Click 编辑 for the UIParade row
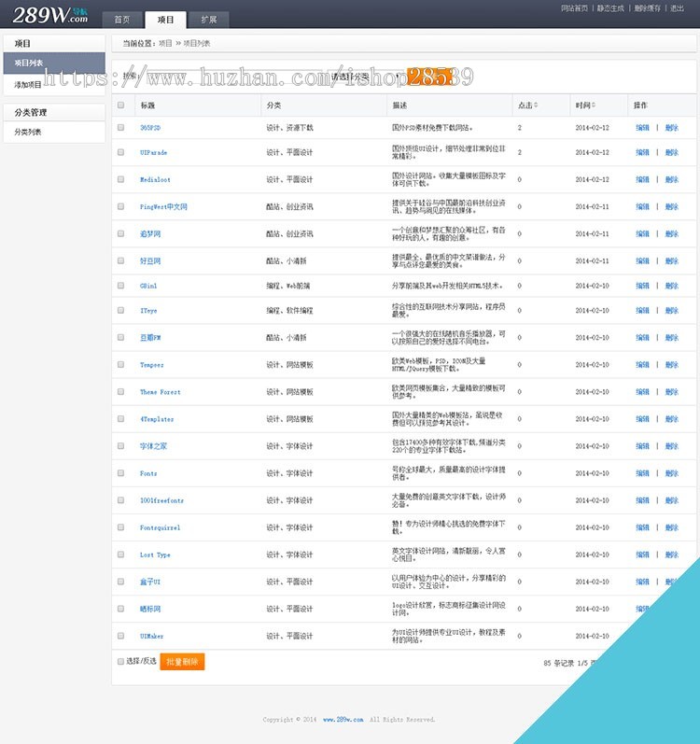This screenshot has width=700, height=744. click(642, 152)
